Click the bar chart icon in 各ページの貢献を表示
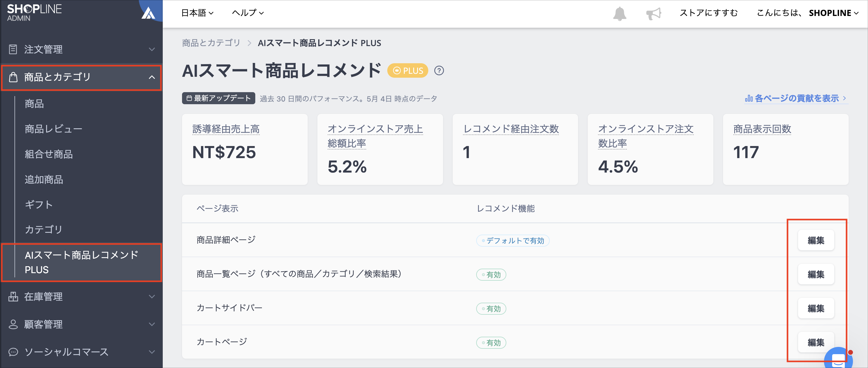The image size is (868, 368). pos(749,98)
